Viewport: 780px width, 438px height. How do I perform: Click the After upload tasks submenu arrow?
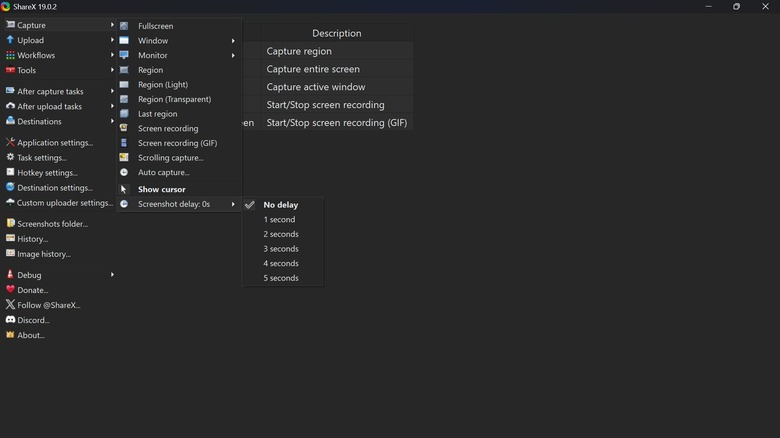(112, 106)
